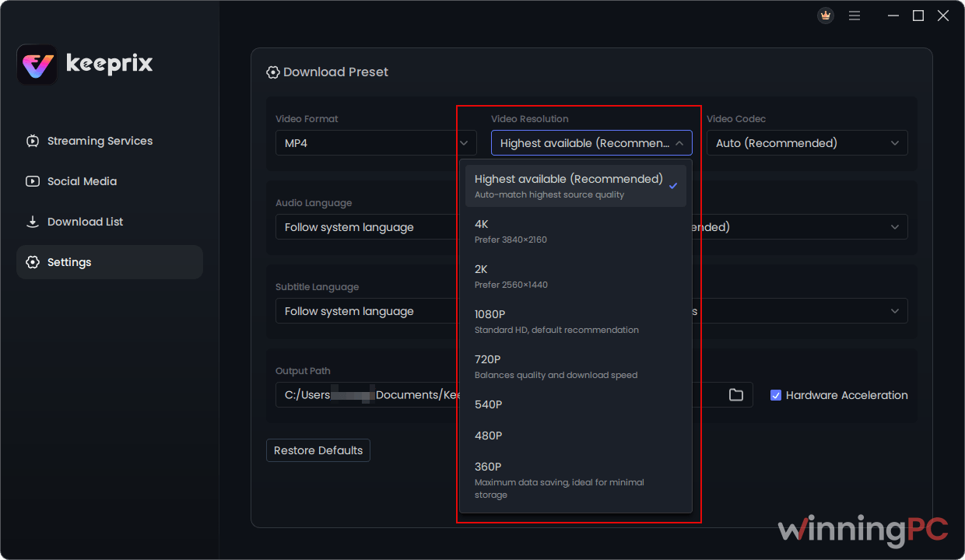Open the Settings page
This screenshot has width=965, height=560.
tap(110, 262)
